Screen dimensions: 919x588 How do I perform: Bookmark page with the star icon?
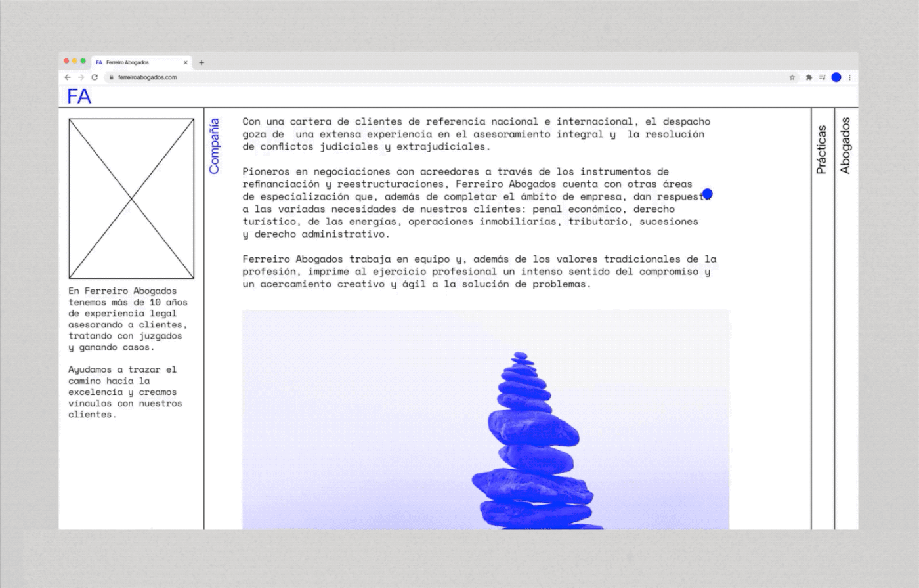pos(792,77)
